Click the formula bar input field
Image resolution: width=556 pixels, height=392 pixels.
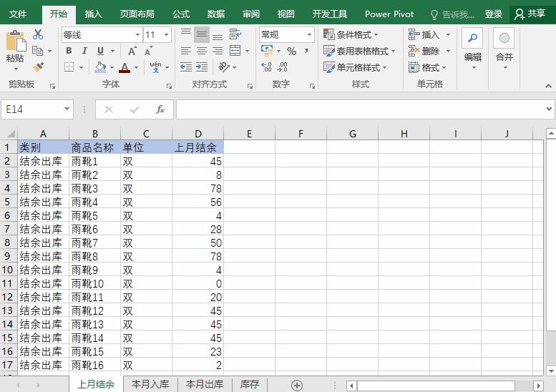click(x=360, y=109)
